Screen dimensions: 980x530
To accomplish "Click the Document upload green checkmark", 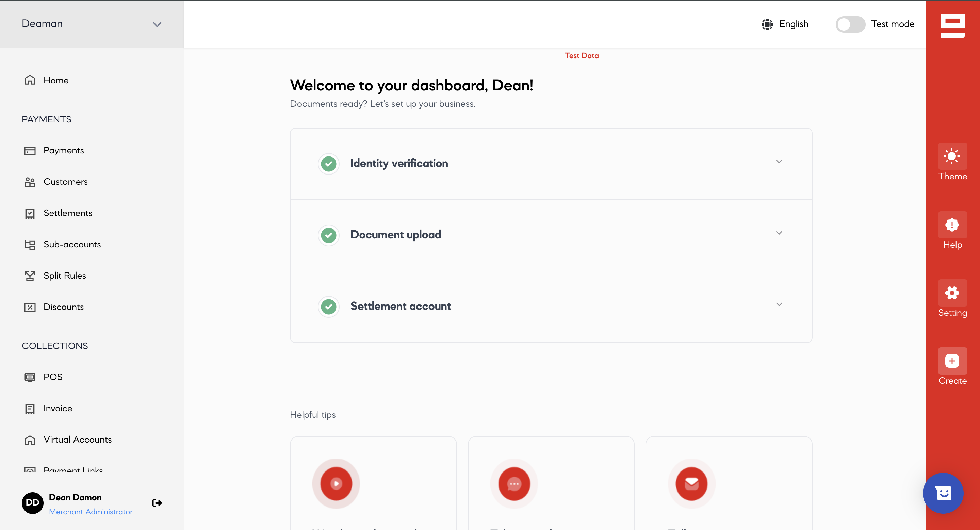I will [328, 235].
